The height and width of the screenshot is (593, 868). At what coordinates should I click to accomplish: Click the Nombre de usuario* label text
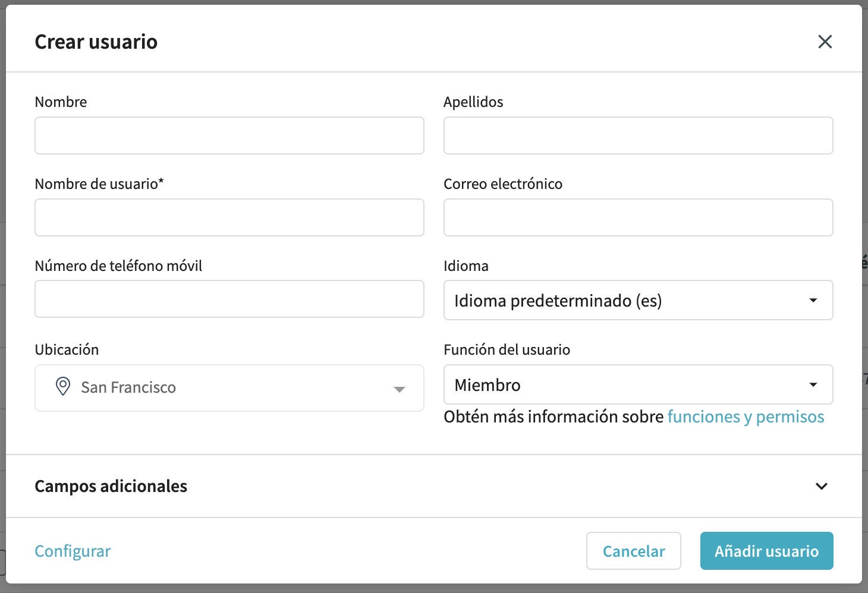point(99,184)
